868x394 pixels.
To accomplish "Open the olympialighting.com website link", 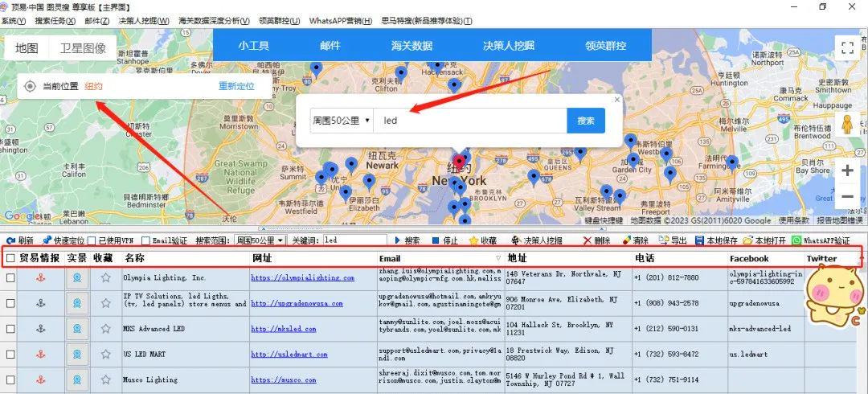I will point(302,277).
